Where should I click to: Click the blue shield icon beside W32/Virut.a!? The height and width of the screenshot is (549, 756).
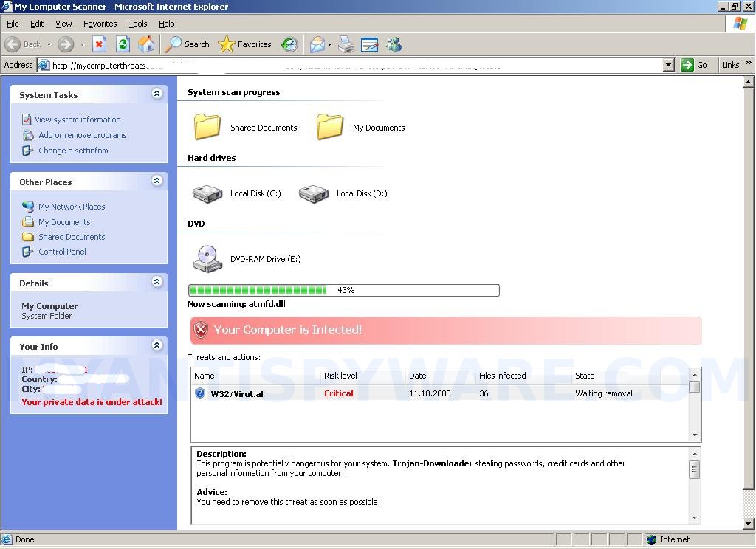tap(199, 393)
